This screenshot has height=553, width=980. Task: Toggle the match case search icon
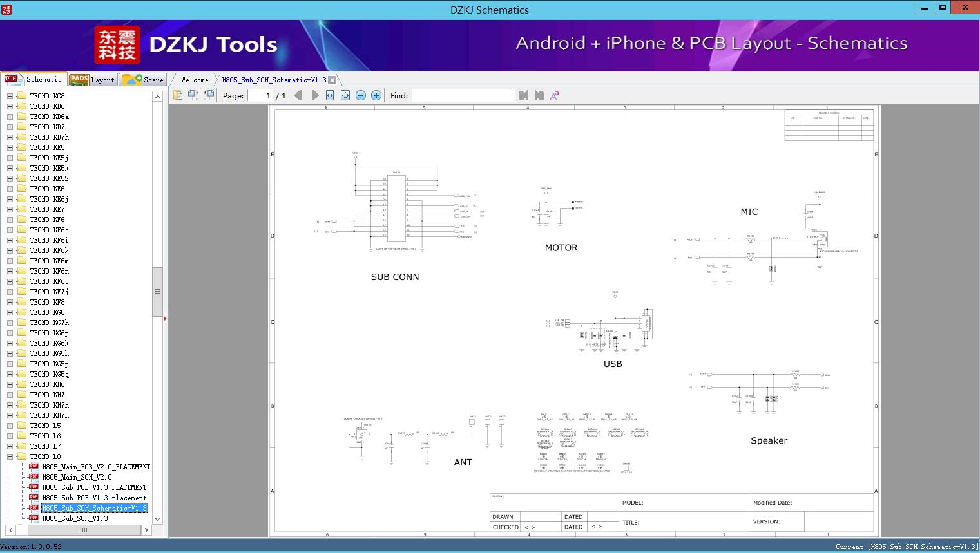pos(554,95)
